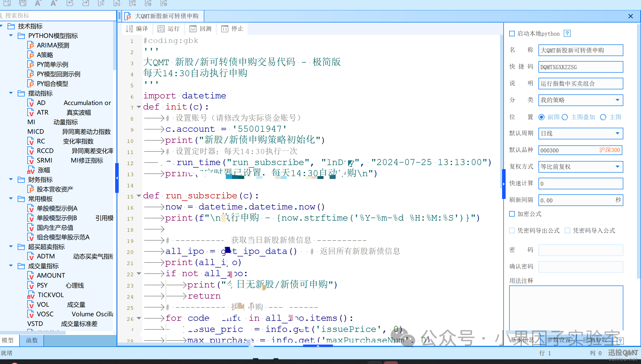Click the 名称 input field

pyautogui.click(x=581, y=50)
